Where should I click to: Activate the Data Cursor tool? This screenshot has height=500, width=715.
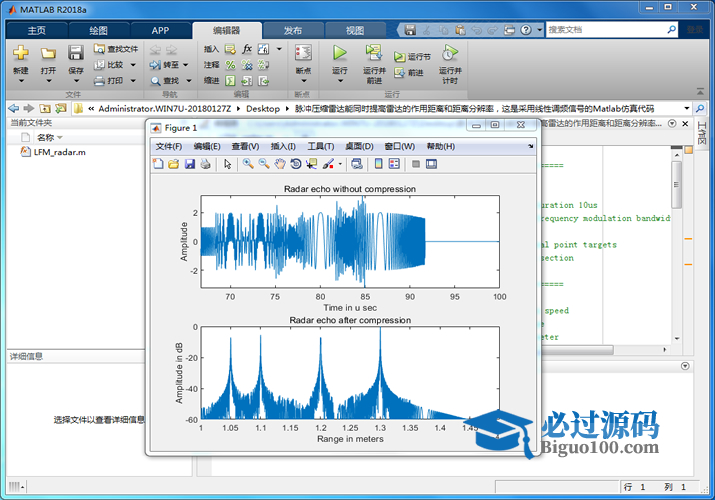312,164
